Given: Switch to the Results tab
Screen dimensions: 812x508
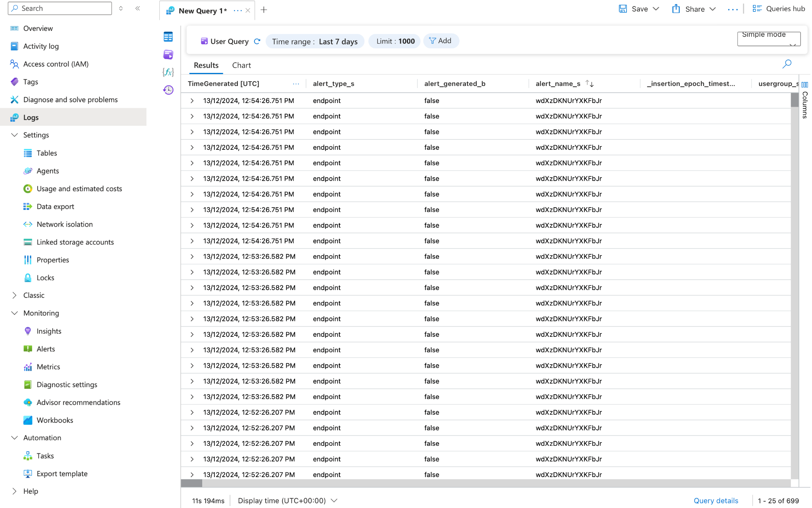Looking at the screenshot, I should [x=206, y=65].
